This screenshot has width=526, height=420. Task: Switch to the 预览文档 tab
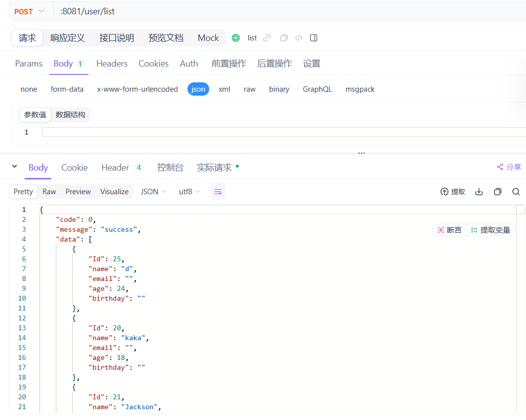166,38
